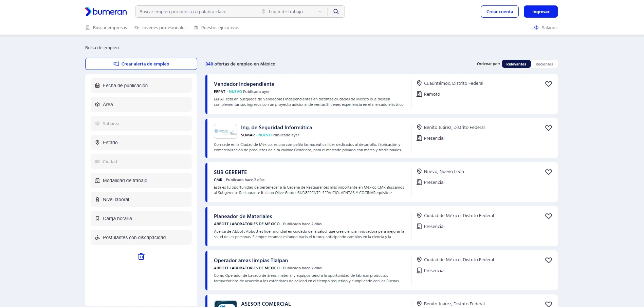Expand Postulantes con discapacidad filter
Viewport: 644px width, 307px height.
141,237
